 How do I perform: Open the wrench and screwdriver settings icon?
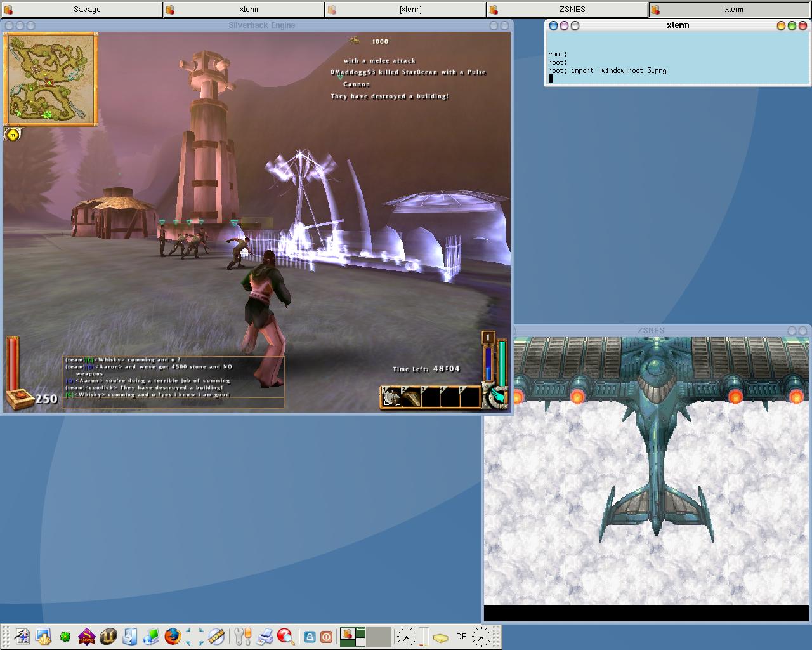[243, 637]
